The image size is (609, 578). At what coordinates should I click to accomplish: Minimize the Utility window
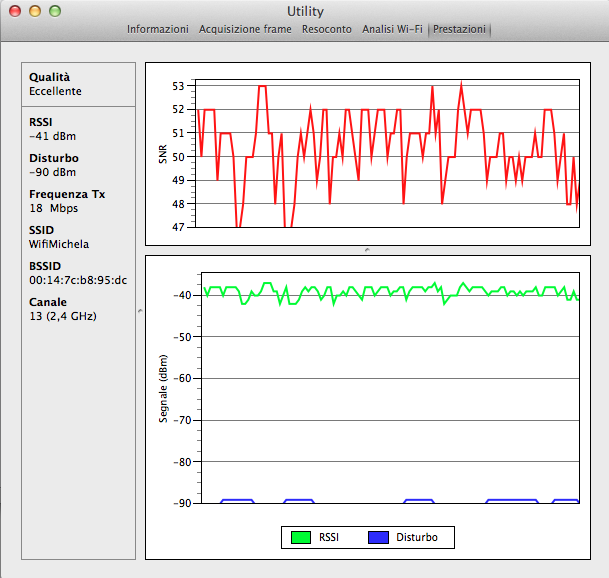coord(35,11)
